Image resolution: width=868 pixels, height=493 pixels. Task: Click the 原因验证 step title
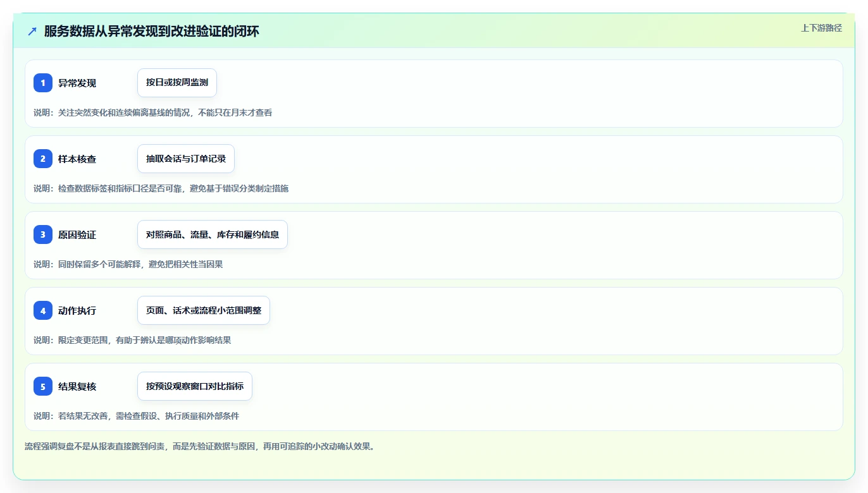(x=77, y=234)
